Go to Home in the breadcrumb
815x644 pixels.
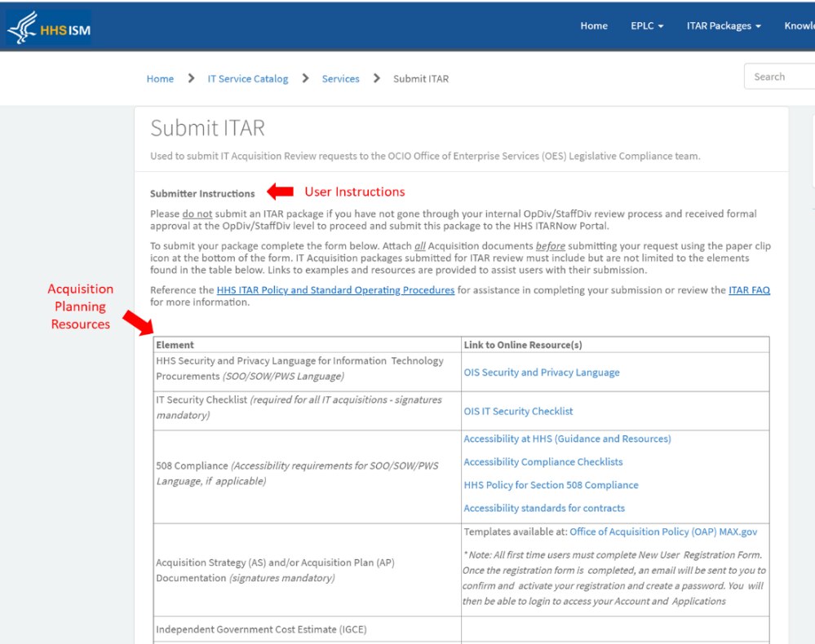[x=160, y=79]
